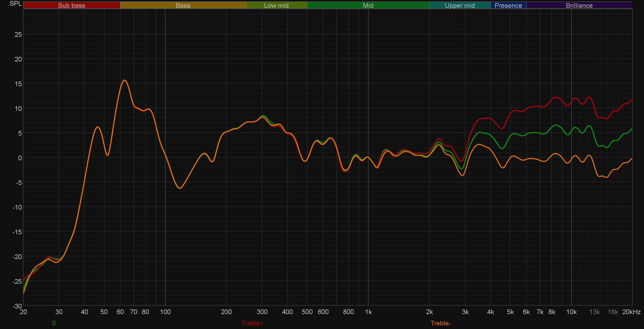The image size is (644, 329).
Task: Click the 0 value on SPL axis
Action: [20, 158]
